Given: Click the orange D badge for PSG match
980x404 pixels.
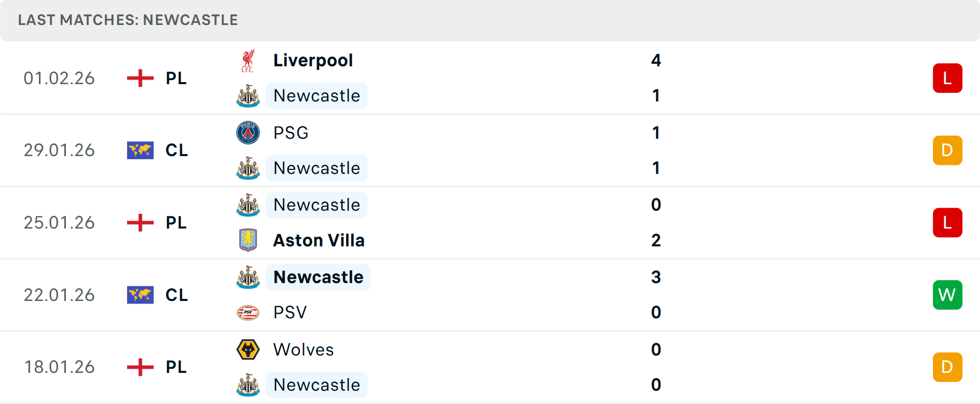Looking at the screenshot, I should [947, 150].
